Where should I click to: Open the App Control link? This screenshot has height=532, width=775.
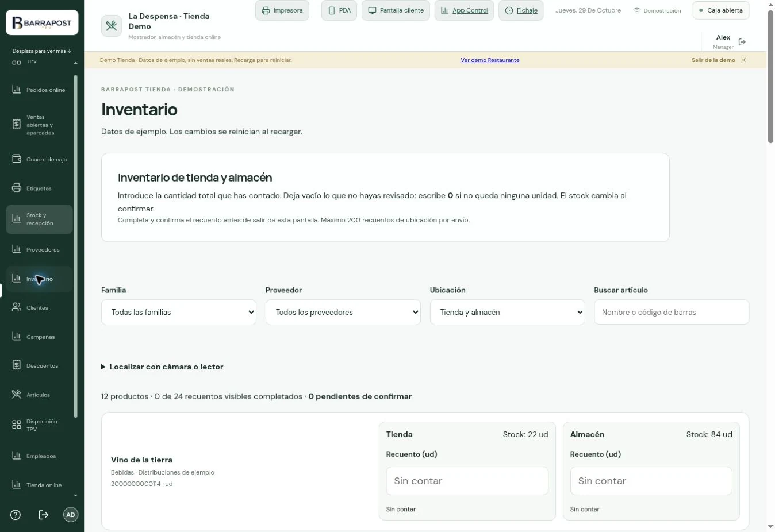pos(464,10)
